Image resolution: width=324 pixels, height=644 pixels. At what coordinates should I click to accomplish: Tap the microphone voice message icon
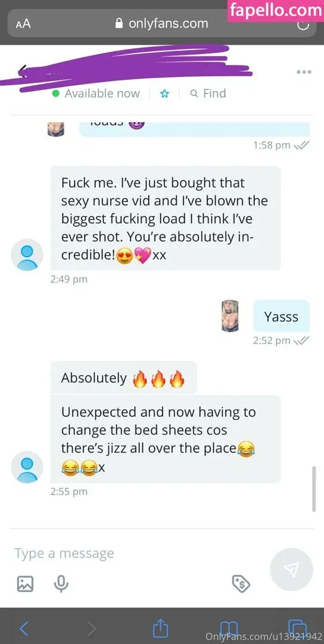tap(61, 583)
